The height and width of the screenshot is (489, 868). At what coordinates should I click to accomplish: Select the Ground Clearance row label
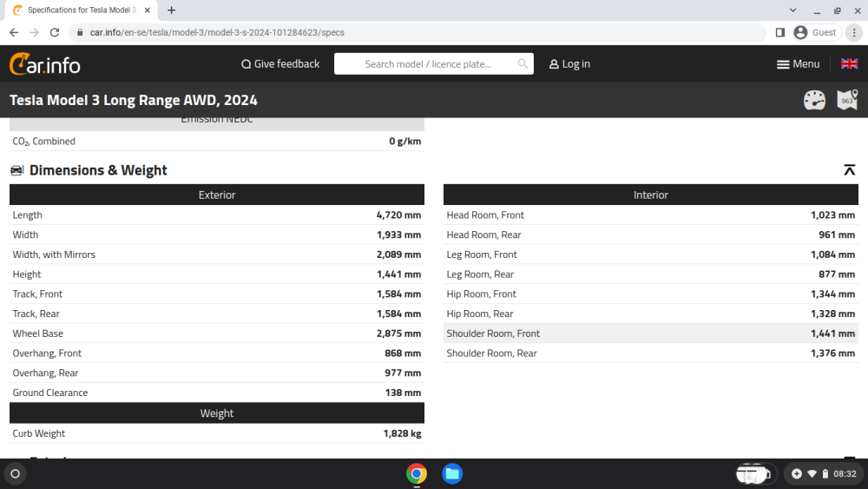(x=50, y=393)
